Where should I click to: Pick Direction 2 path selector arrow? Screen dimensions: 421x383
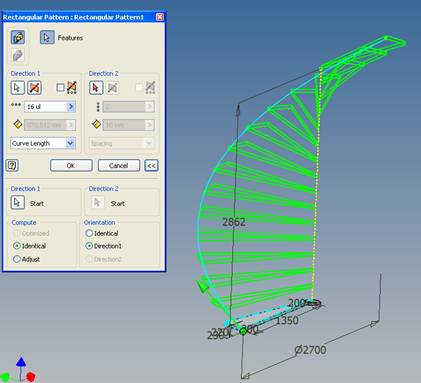click(96, 88)
